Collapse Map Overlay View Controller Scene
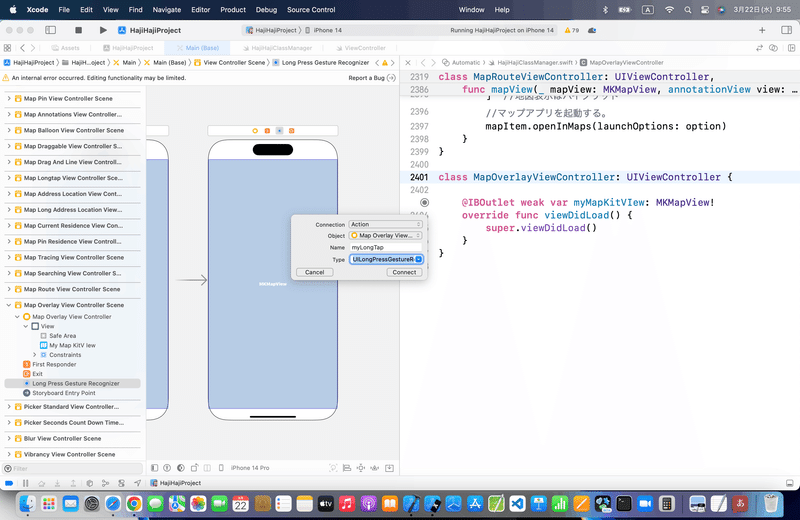Viewport: 800px width, 520px height. point(9,305)
